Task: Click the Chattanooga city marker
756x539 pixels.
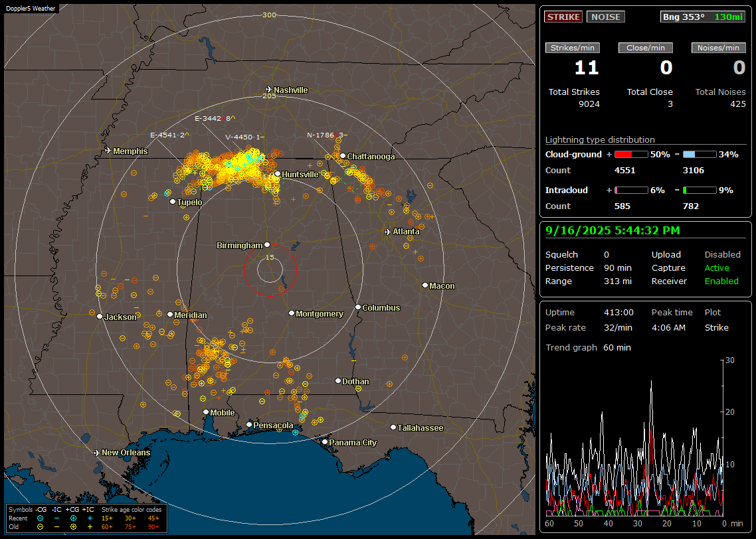Action: (x=343, y=155)
